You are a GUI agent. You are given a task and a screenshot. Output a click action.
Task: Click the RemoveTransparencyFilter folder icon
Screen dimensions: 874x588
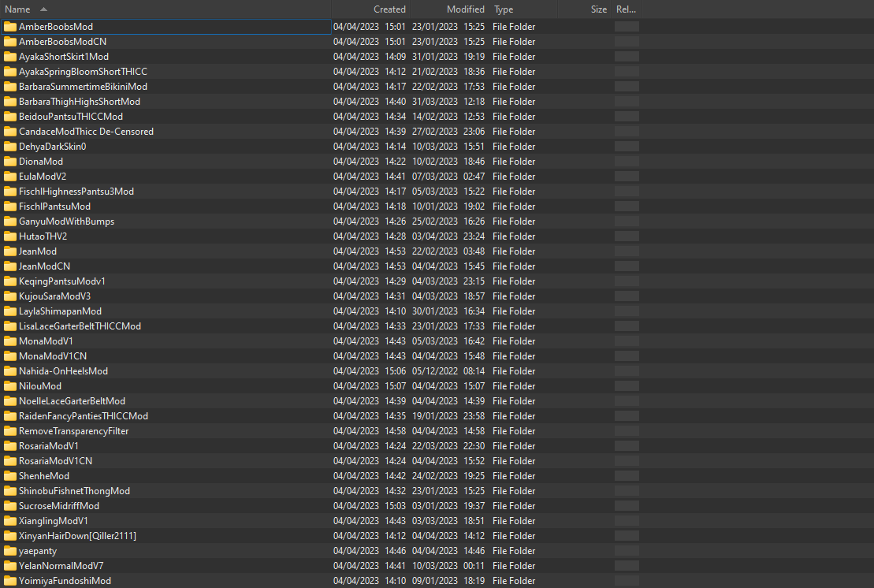tap(10, 431)
